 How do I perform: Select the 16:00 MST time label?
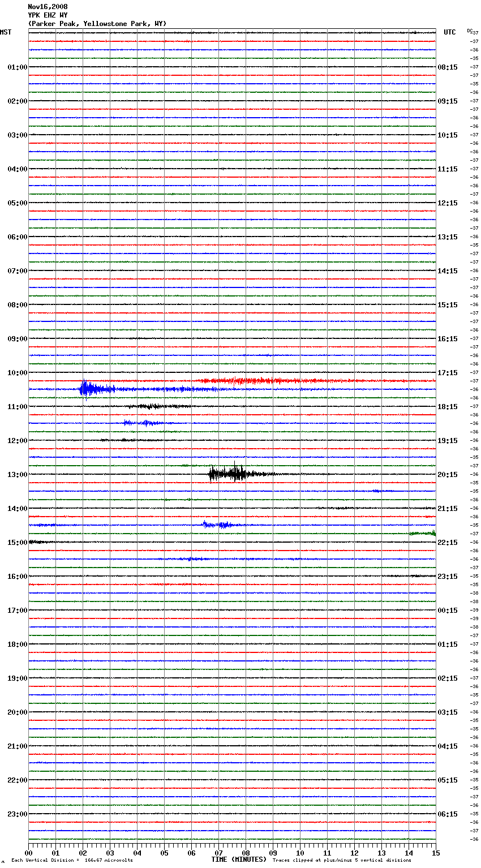[x=17, y=577]
